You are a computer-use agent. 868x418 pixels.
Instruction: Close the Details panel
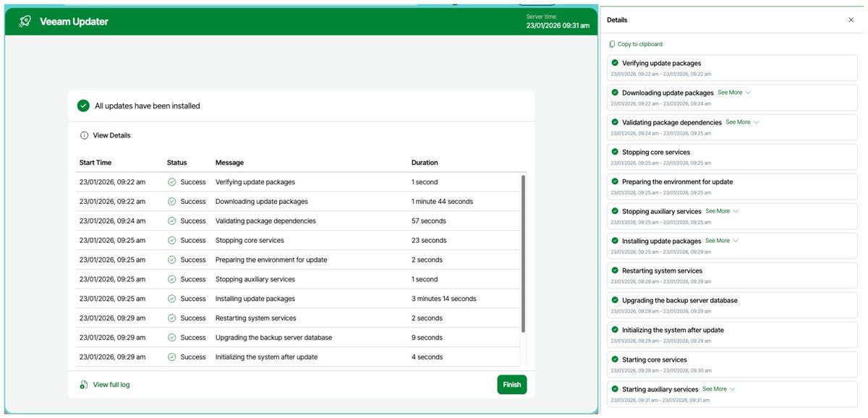pos(851,20)
